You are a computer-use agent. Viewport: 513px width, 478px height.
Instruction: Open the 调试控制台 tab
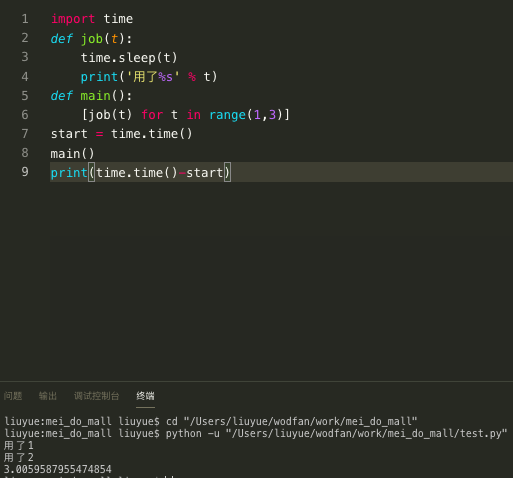(x=97, y=396)
